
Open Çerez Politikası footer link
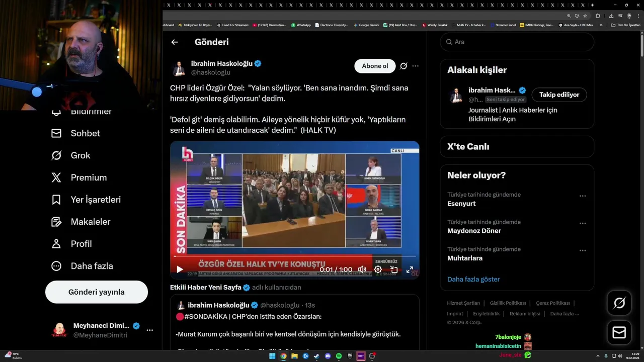point(553,303)
